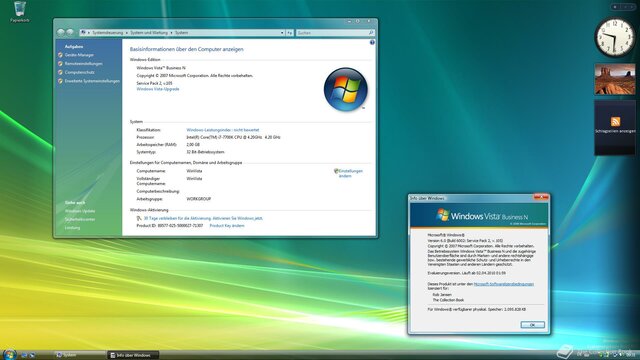Select System breadcrumb in address bar
This screenshot has width=640, height=360.
tap(181, 33)
